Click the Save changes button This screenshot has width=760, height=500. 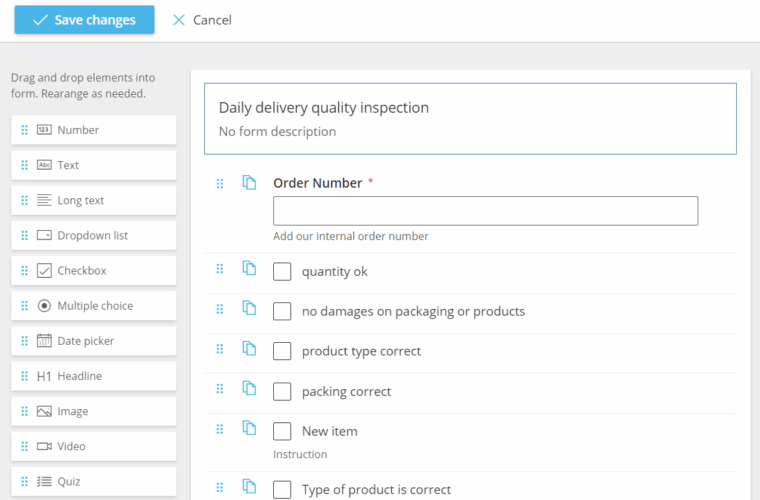[84, 20]
